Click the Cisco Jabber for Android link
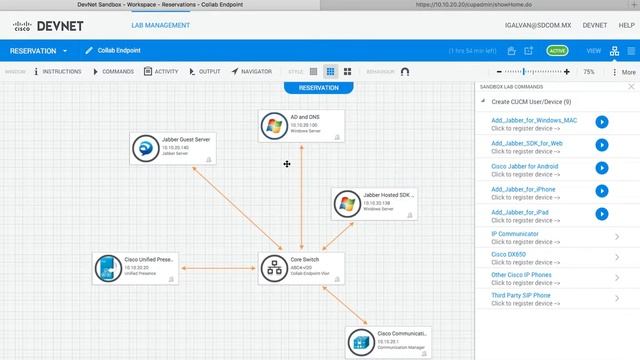 point(524,167)
